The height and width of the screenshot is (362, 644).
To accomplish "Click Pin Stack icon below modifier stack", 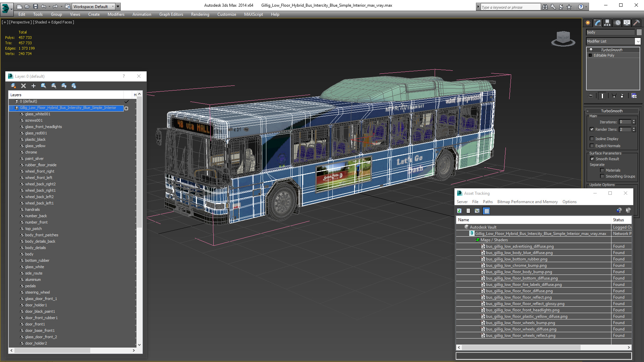I will coord(591,96).
